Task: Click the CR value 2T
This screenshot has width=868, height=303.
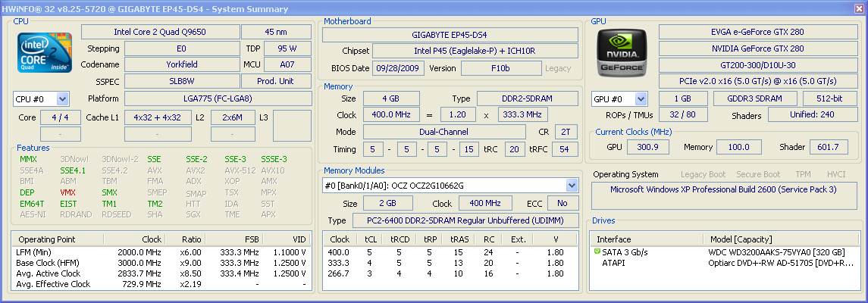Action: pos(566,132)
